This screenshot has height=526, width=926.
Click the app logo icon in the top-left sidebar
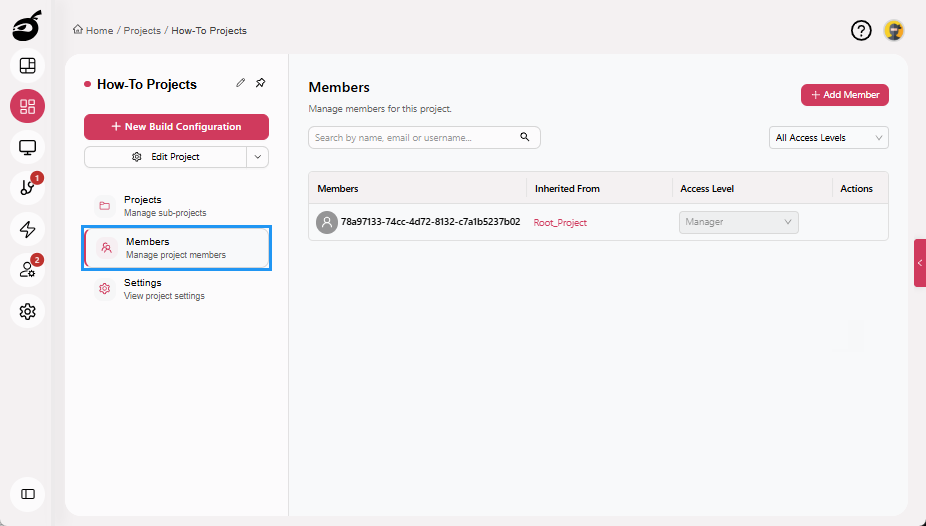click(x=27, y=27)
